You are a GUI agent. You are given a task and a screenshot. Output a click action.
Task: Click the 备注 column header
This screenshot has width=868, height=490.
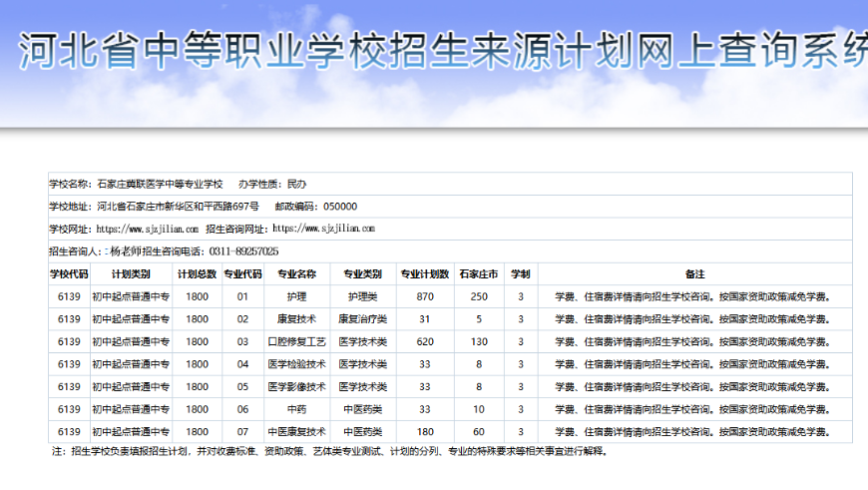(694, 274)
